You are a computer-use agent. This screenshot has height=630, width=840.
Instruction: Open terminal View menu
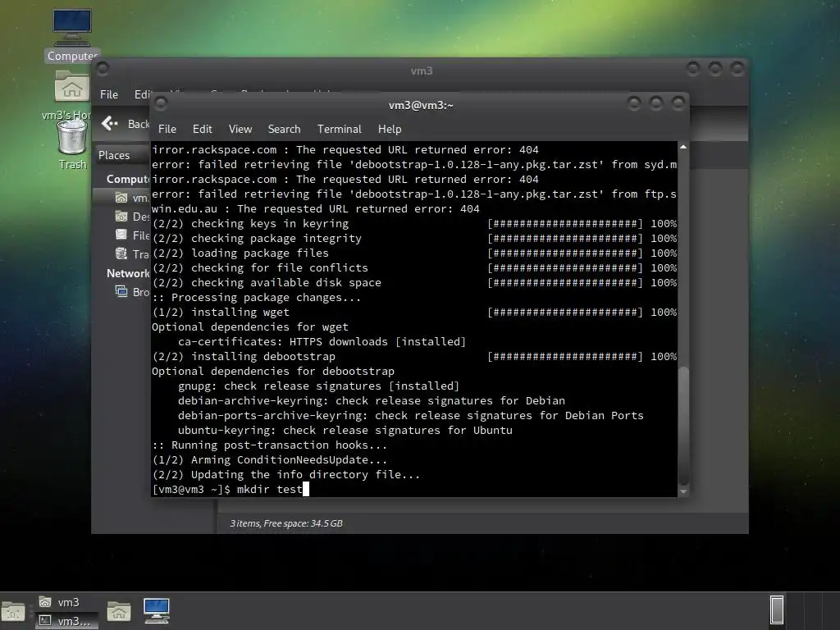[x=240, y=129]
